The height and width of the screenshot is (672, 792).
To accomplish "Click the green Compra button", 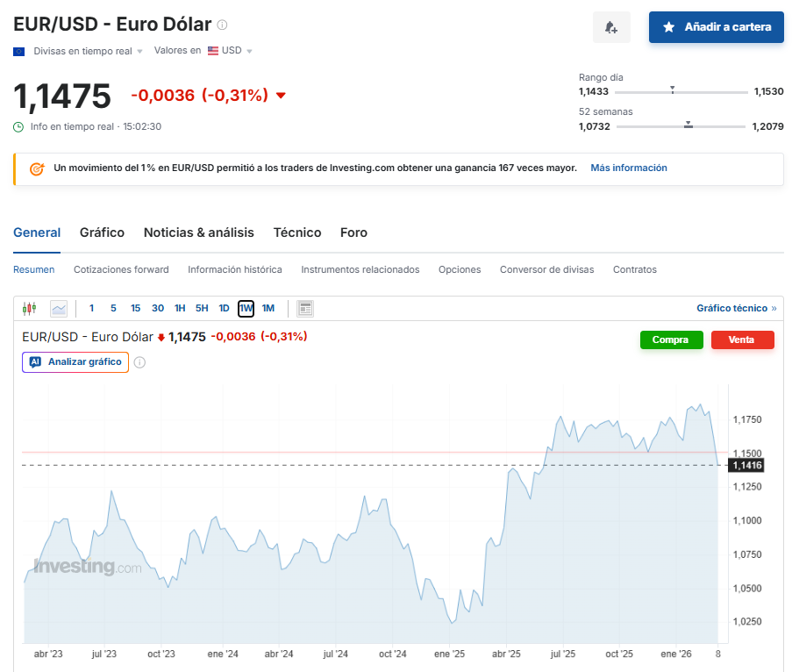I will pos(671,340).
